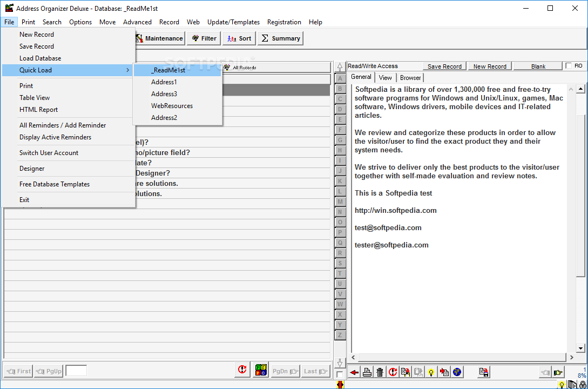The image size is (588, 389).
Task: Click New Record button in record panel
Action: (x=490, y=66)
